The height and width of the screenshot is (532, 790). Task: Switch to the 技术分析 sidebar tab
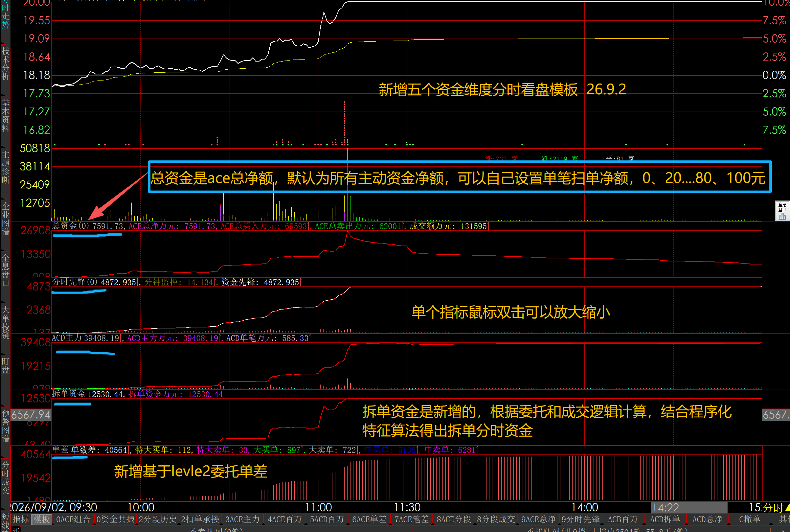click(5, 64)
